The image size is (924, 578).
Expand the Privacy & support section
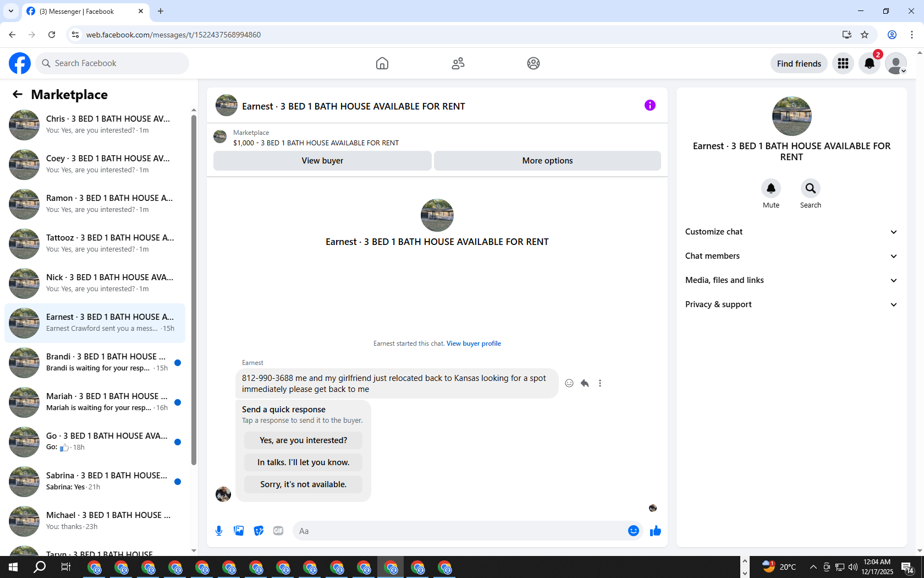click(x=791, y=304)
